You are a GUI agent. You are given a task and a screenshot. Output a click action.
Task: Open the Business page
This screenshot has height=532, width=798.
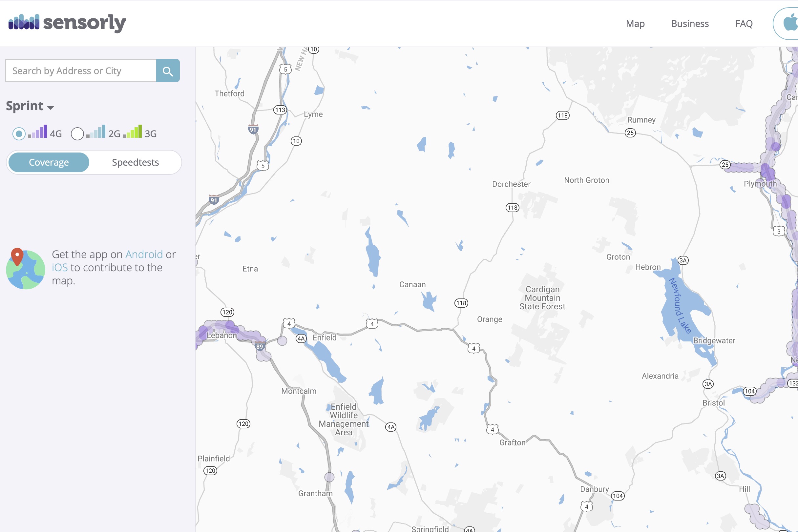pyautogui.click(x=690, y=24)
